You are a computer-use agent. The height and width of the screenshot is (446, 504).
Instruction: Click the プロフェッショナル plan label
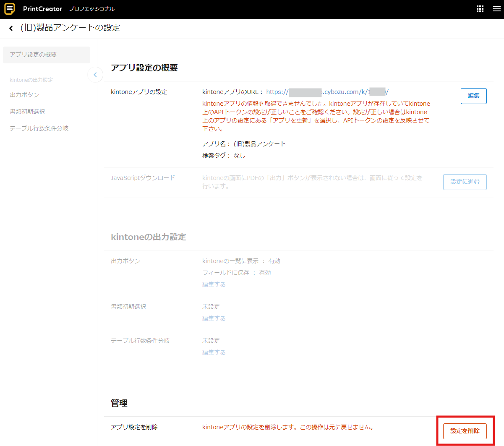click(x=91, y=9)
